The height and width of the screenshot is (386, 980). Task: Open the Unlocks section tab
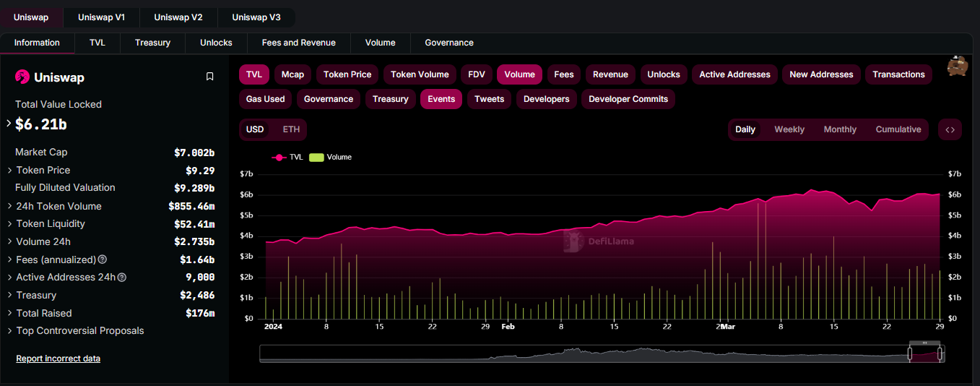pos(217,43)
